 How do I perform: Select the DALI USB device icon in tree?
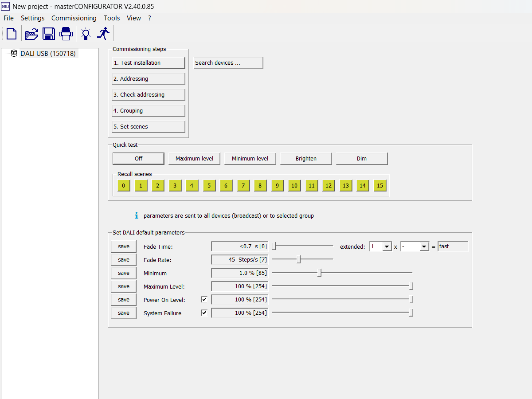click(14, 54)
